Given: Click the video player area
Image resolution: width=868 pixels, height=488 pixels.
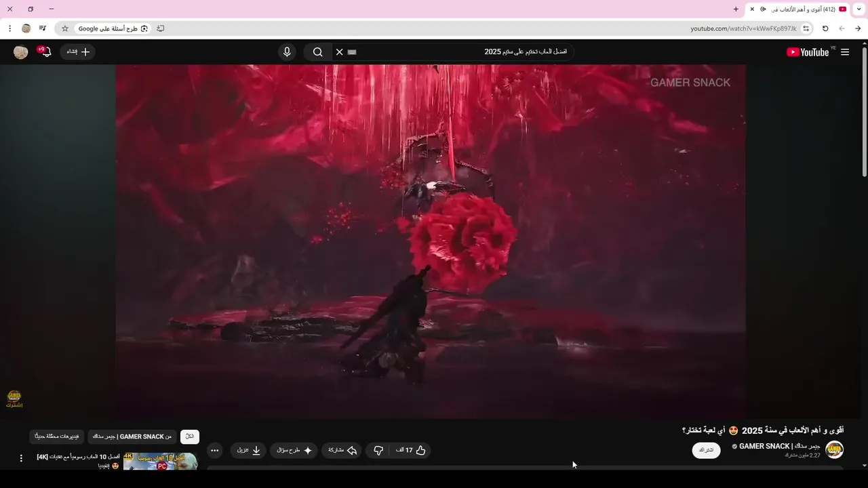Looking at the screenshot, I should 431,241.
